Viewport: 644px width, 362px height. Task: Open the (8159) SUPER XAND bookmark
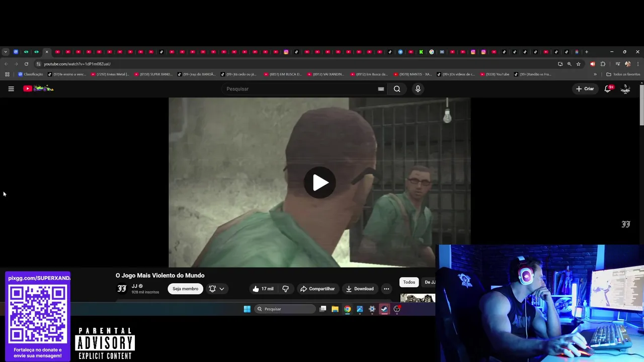click(153, 74)
